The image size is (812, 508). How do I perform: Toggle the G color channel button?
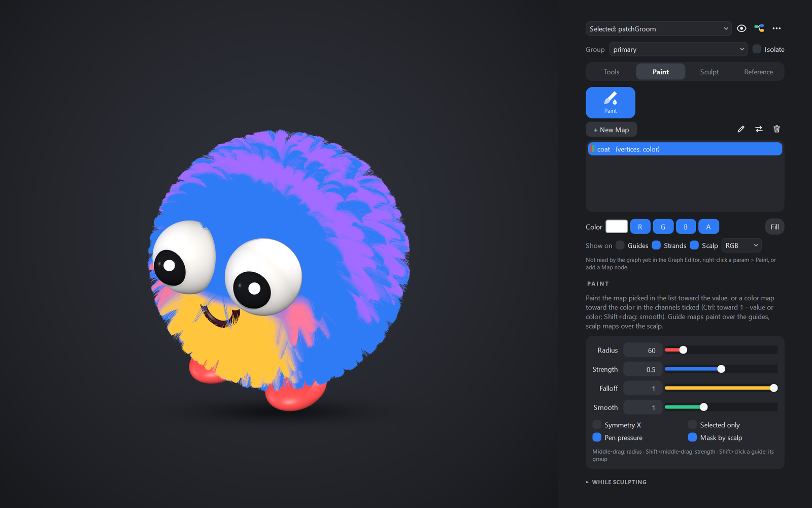point(663,227)
